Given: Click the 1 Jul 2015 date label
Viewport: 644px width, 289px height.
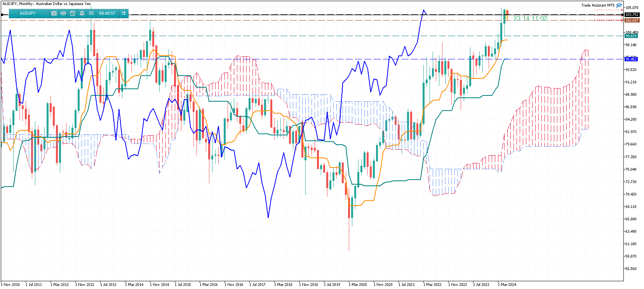Looking at the screenshot, I should point(183,284).
